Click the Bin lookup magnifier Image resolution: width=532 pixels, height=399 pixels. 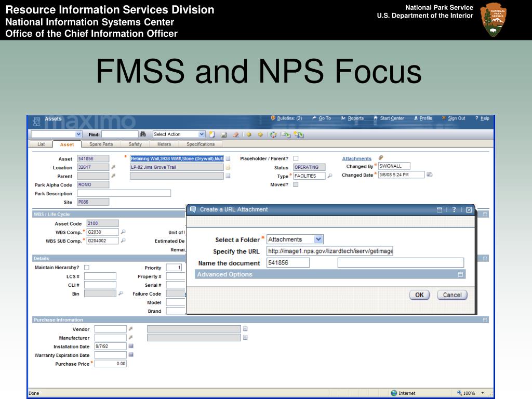pyautogui.click(x=121, y=293)
